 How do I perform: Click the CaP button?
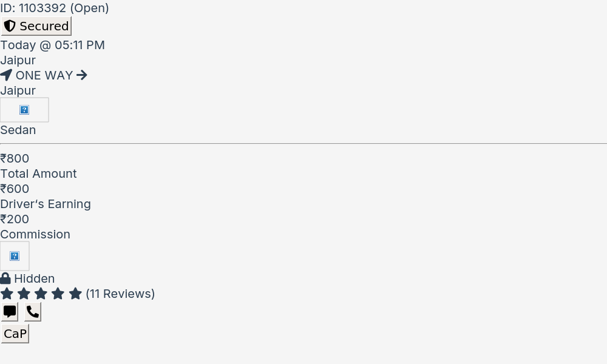coord(15,334)
